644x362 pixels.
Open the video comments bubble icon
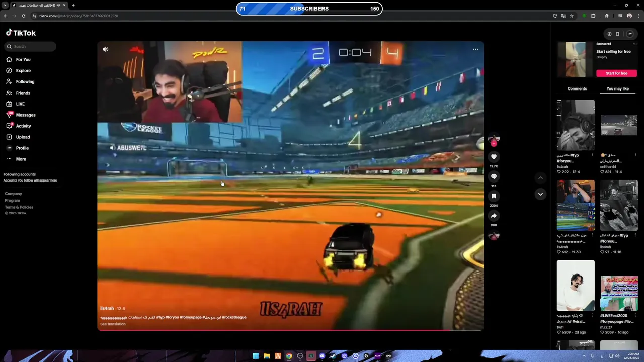pyautogui.click(x=494, y=176)
